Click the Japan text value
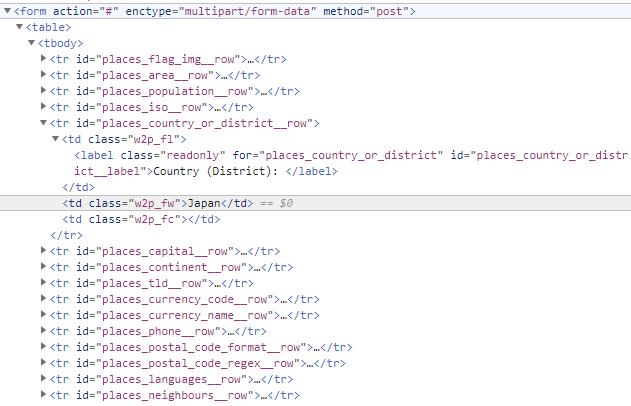Viewport: 631px width, 406px height. click(204, 203)
